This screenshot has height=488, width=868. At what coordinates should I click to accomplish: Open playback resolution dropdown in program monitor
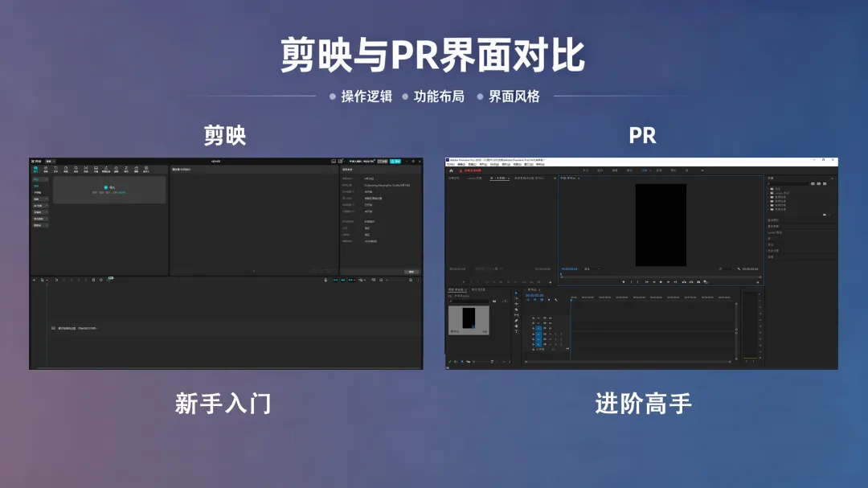pyautogui.click(x=727, y=269)
